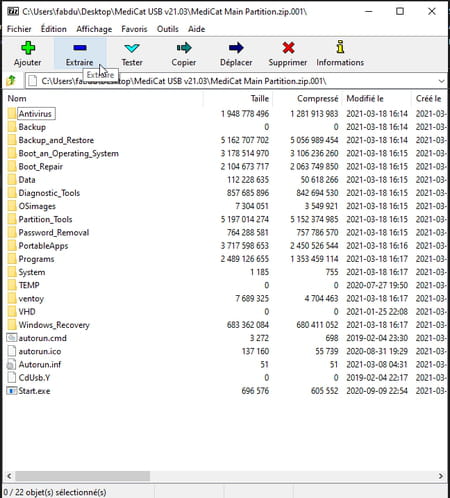This screenshot has height=498, width=450.
Task: Click the Extraire toolbar button
Action: (80, 54)
